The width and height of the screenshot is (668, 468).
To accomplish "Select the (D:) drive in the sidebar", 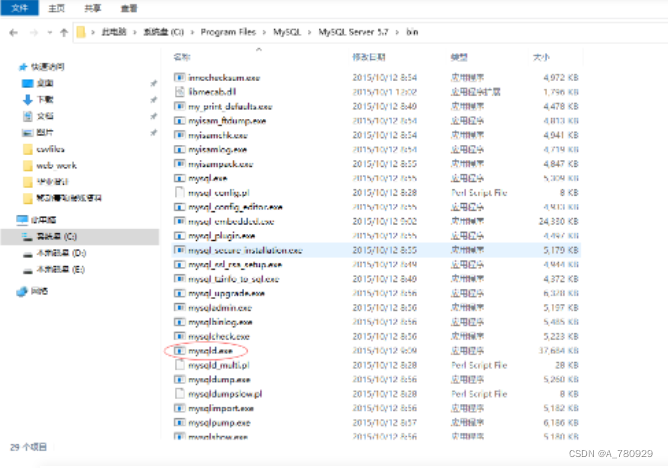I will coord(61,253).
